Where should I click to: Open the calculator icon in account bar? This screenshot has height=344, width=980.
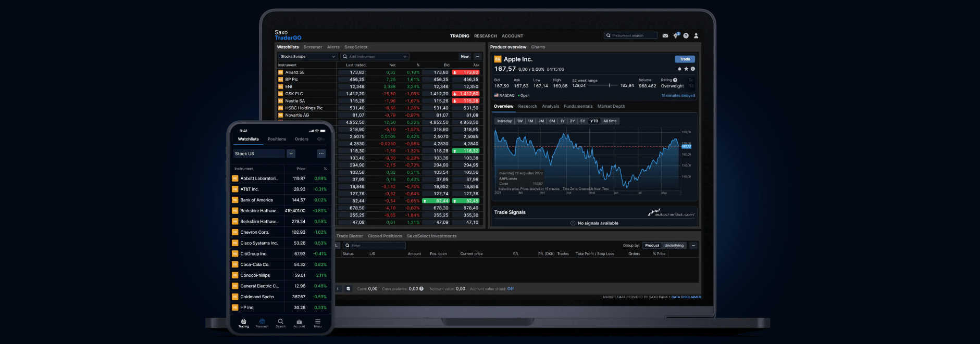[348, 289]
